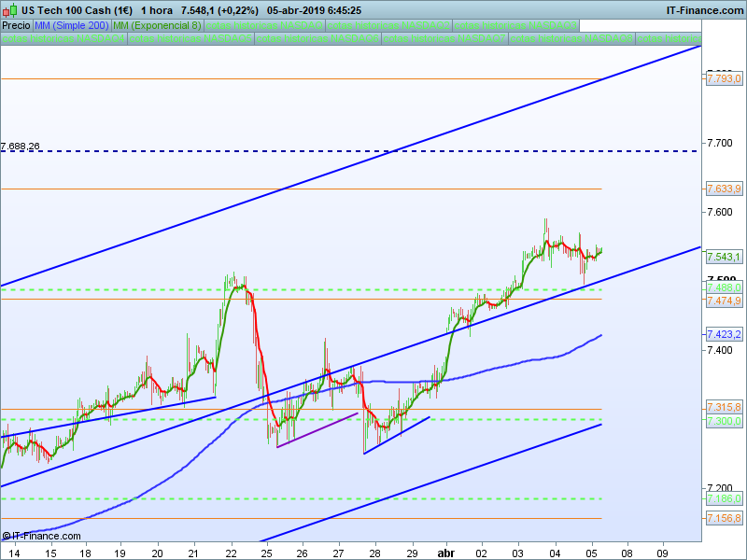Click the 7.633,9 orange price label
Viewport: 747px width, 560px height.
pyautogui.click(x=724, y=189)
